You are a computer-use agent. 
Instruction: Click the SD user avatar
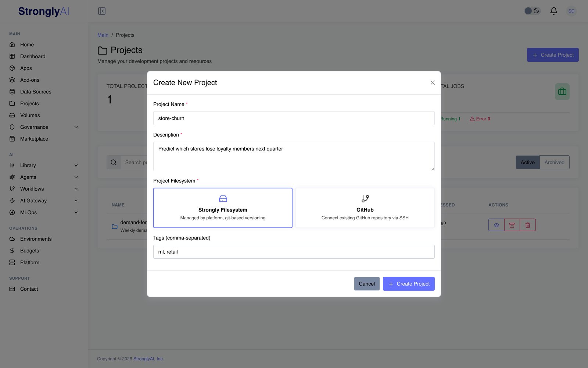571,11
